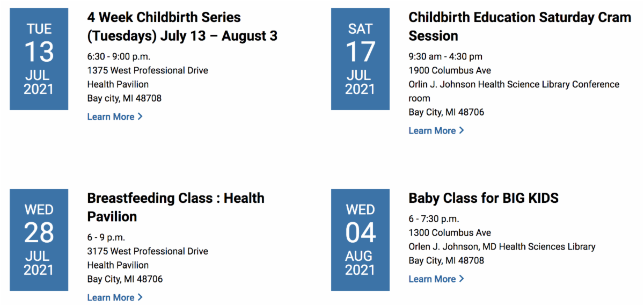
Task: Click the chevron arrow for 4 Week Childbirth Series
Action: (x=140, y=116)
